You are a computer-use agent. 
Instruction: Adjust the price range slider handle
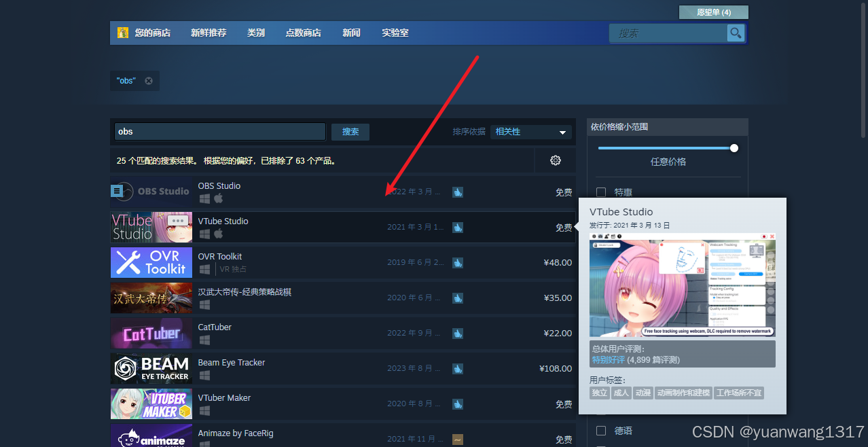click(734, 148)
